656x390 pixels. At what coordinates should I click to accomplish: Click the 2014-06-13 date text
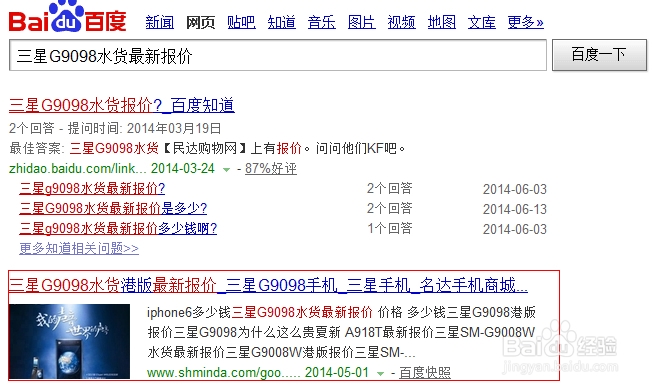pyautogui.click(x=515, y=209)
